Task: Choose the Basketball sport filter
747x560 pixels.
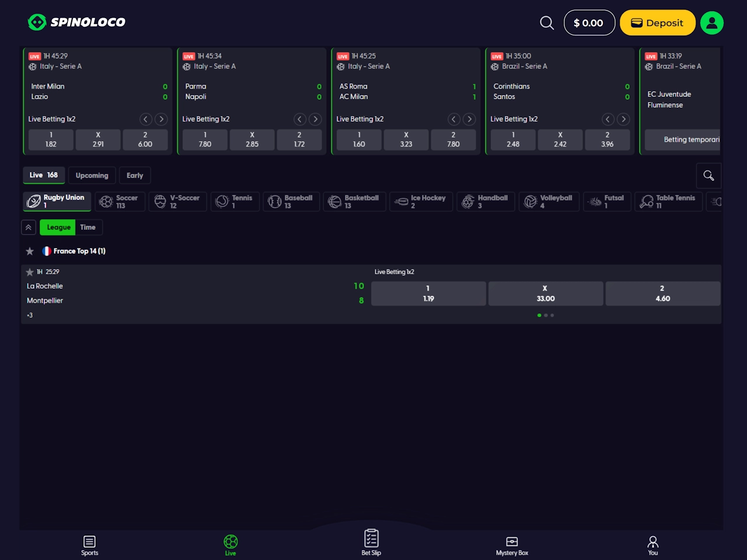Action: [x=354, y=202]
